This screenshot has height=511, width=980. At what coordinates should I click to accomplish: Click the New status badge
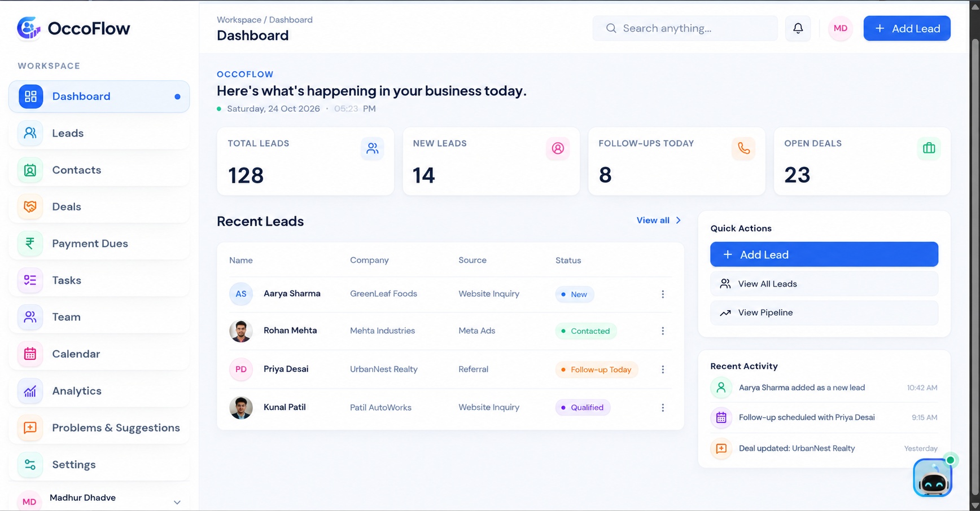(x=574, y=294)
